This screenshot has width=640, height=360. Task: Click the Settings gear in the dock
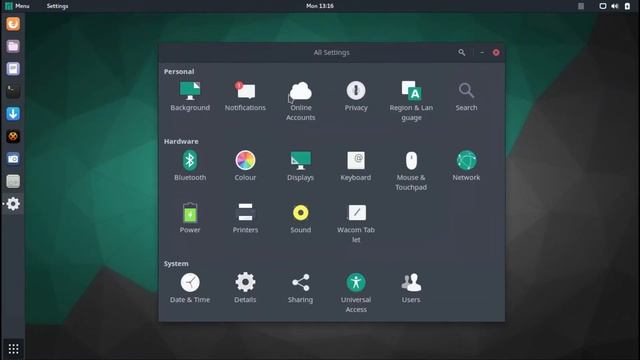click(x=13, y=203)
